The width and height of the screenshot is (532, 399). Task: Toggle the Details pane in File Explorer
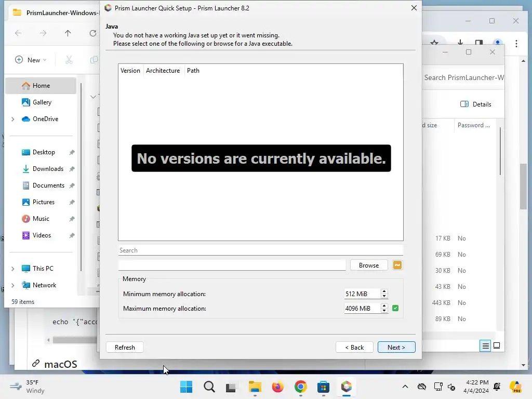[476, 104]
